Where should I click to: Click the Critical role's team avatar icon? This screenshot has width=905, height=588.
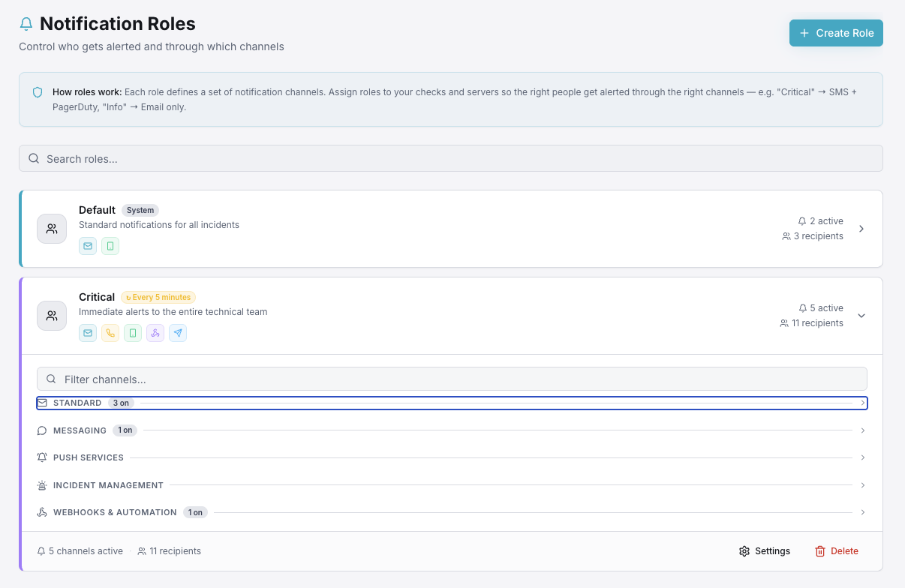tap(52, 316)
